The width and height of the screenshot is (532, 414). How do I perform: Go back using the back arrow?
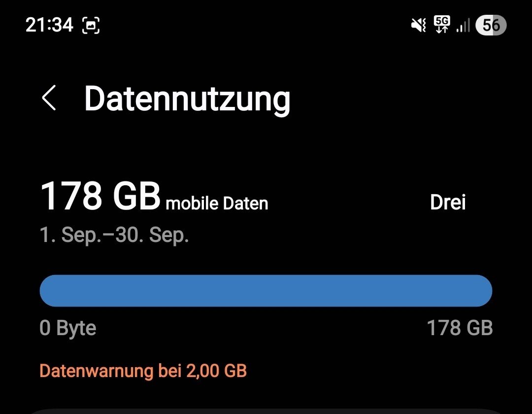pyautogui.click(x=49, y=98)
